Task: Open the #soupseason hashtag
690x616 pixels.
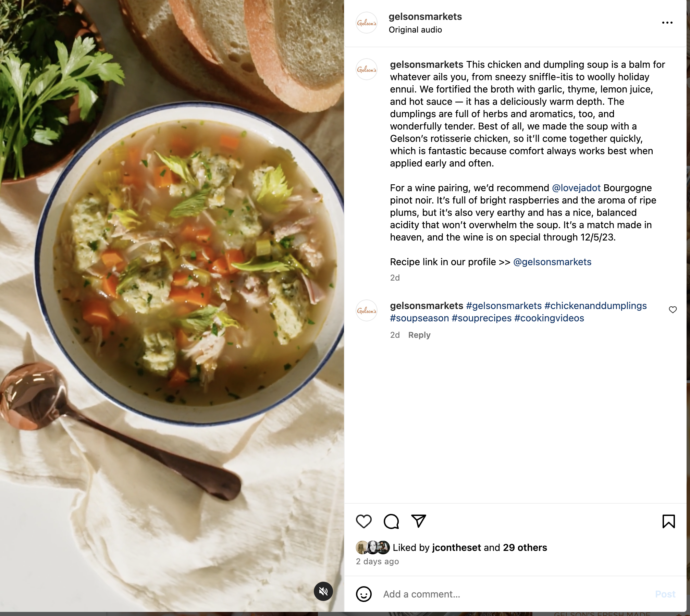Action: tap(419, 318)
